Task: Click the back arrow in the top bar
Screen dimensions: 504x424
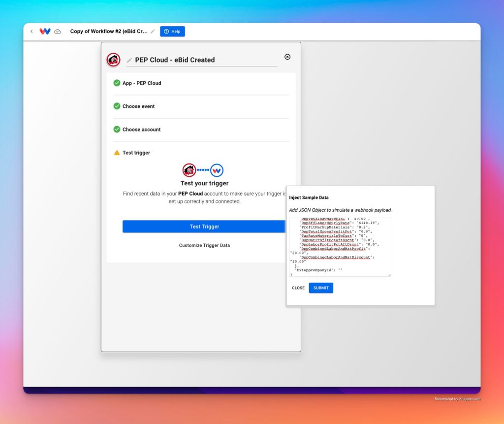Action: (x=31, y=32)
